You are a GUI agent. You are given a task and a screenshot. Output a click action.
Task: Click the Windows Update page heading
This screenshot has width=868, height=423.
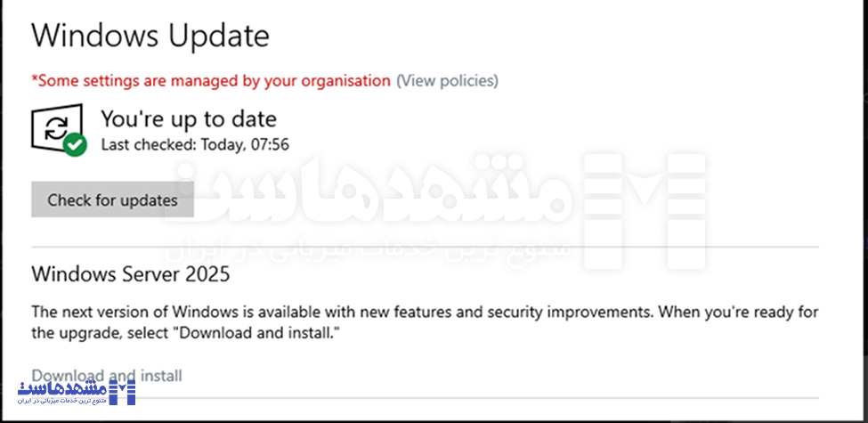(150, 37)
